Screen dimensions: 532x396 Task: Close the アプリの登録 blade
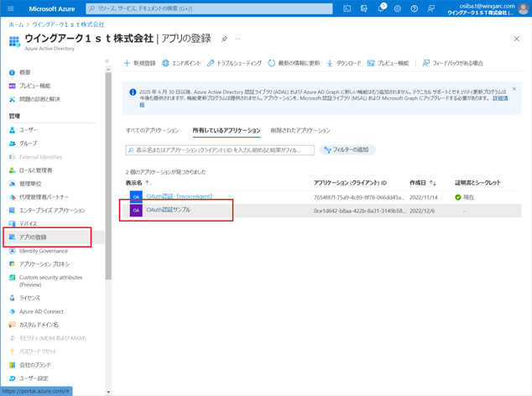pos(516,39)
